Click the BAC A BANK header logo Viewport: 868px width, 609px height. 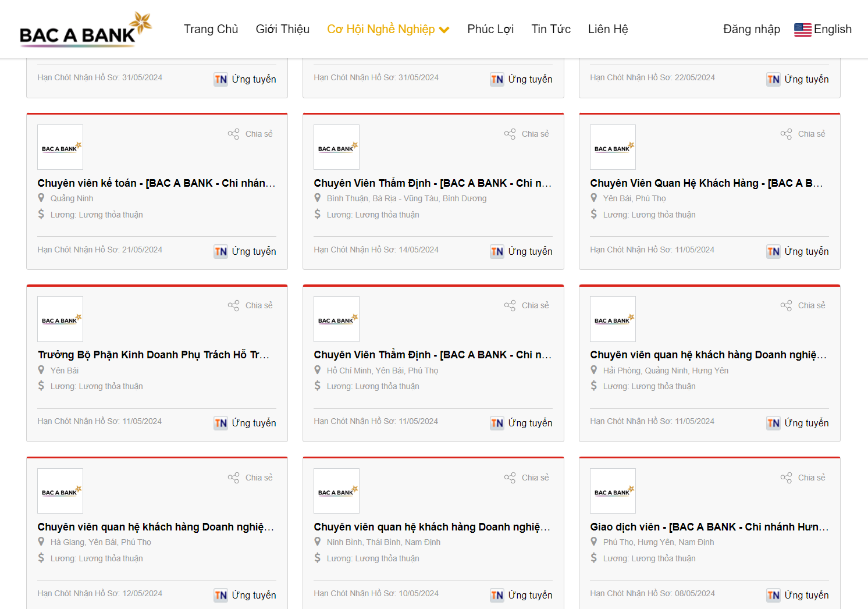point(86,29)
